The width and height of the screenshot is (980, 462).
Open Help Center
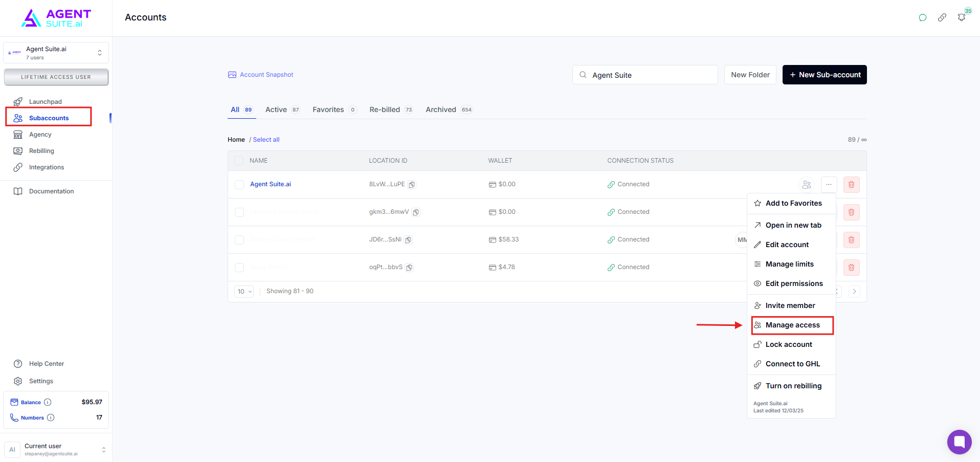46,364
